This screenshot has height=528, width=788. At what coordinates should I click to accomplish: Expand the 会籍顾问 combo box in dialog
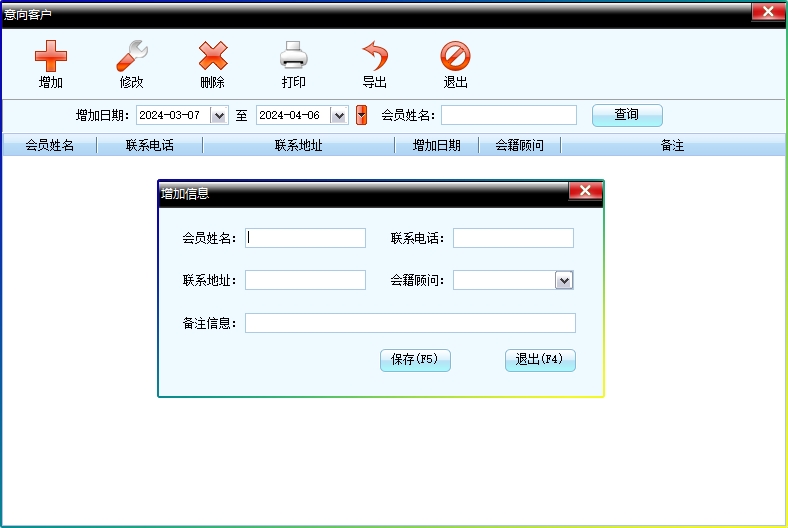pos(564,281)
